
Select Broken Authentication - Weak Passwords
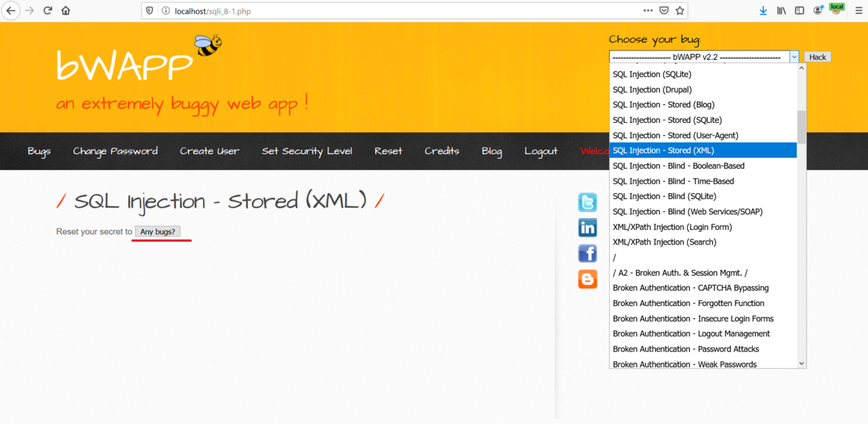[x=703, y=364]
